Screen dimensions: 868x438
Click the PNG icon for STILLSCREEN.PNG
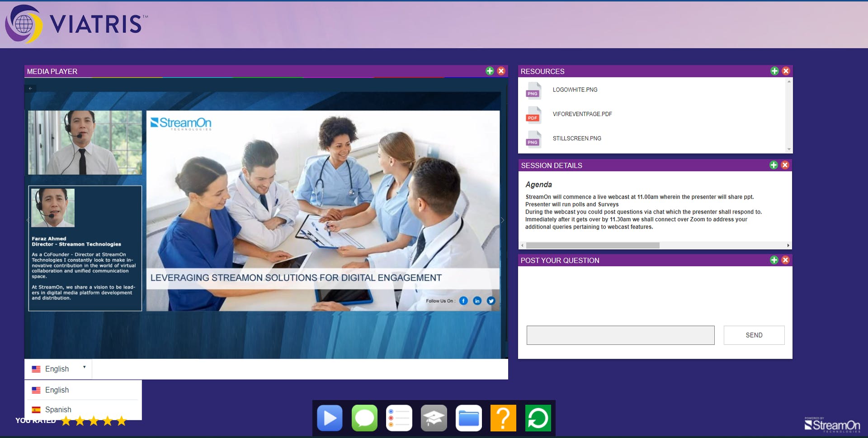tap(533, 139)
